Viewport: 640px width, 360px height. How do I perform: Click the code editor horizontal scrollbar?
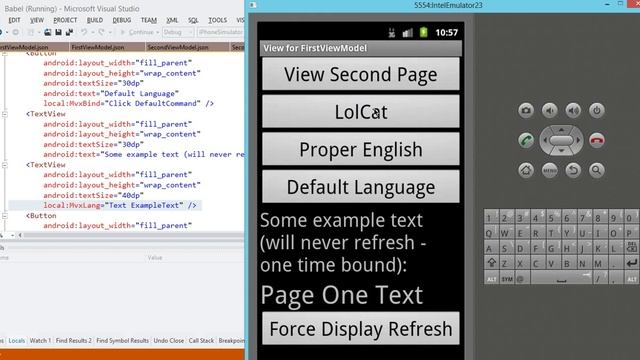click(131, 235)
